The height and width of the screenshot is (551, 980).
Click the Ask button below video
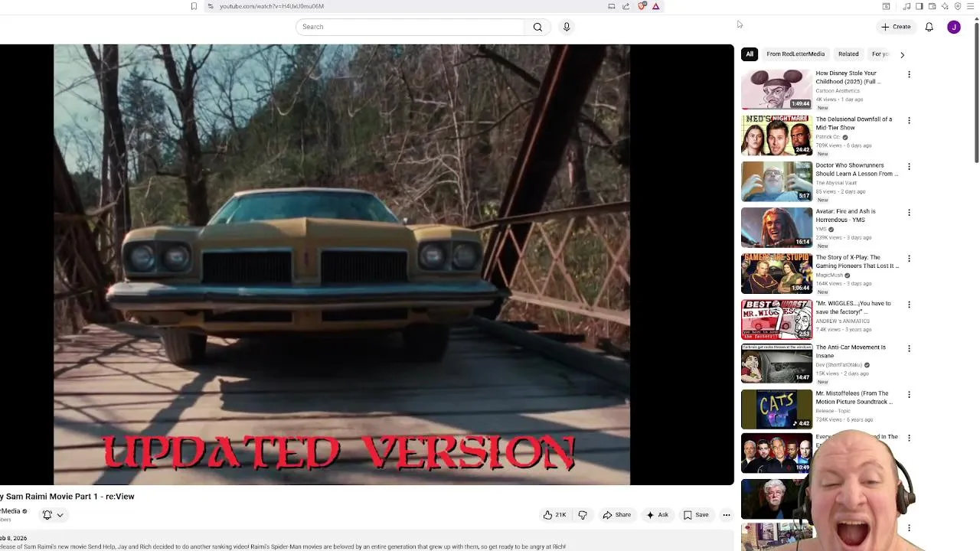click(658, 515)
